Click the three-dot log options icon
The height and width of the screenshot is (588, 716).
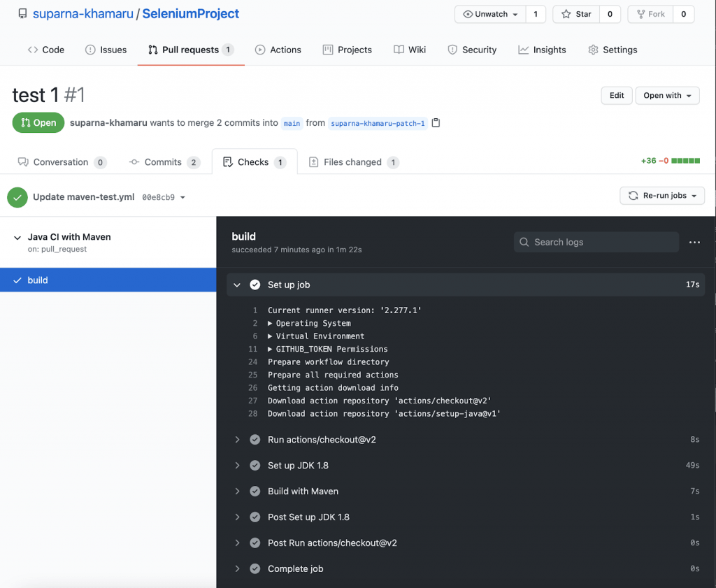pyautogui.click(x=694, y=243)
